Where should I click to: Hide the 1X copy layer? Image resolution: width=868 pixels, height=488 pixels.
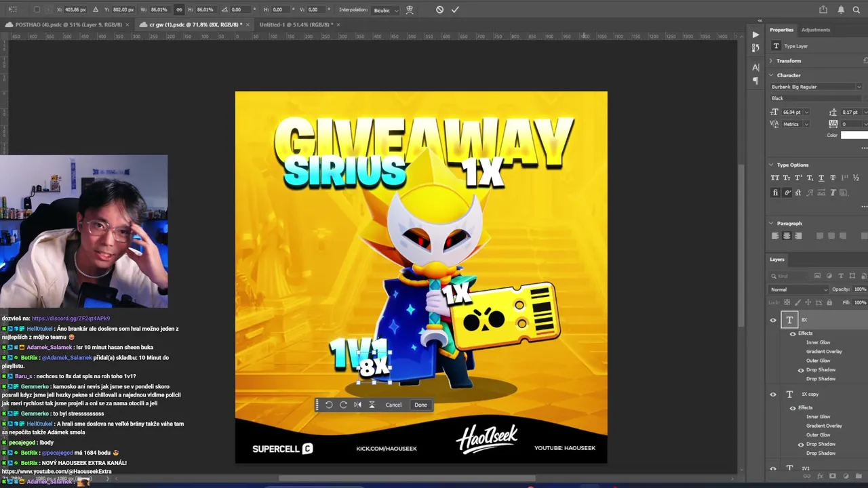(773, 394)
